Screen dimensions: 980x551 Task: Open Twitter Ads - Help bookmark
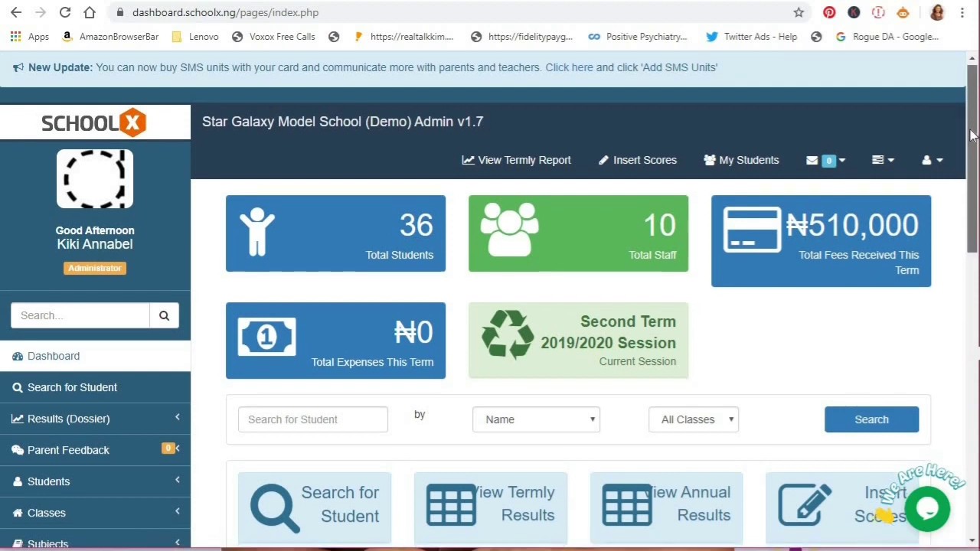point(752,36)
